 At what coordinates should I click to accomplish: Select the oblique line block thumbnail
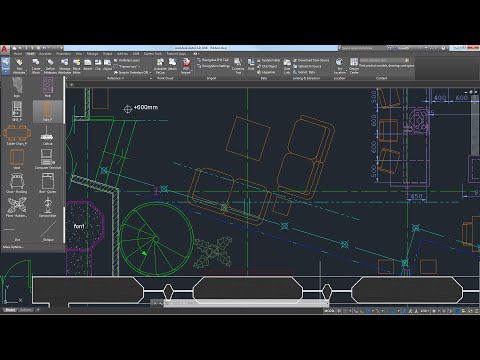click(48, 231)
